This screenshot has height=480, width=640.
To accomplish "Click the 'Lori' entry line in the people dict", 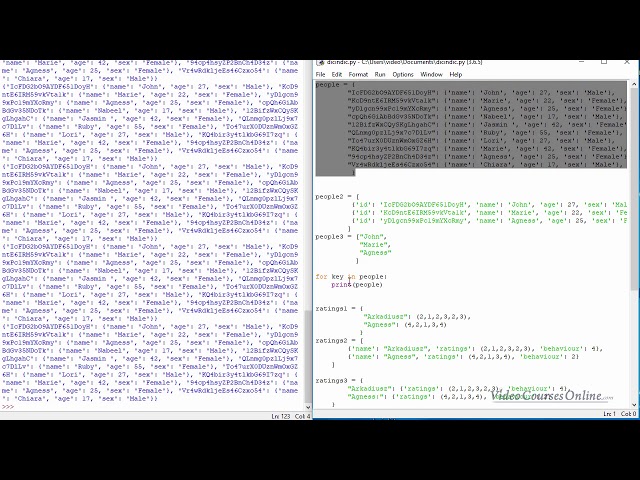I will coord(481,141).
